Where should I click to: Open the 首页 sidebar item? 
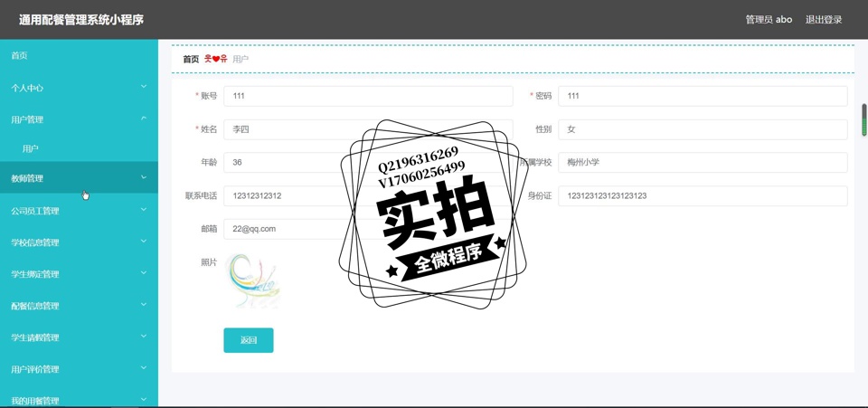(x=20, y=56)
